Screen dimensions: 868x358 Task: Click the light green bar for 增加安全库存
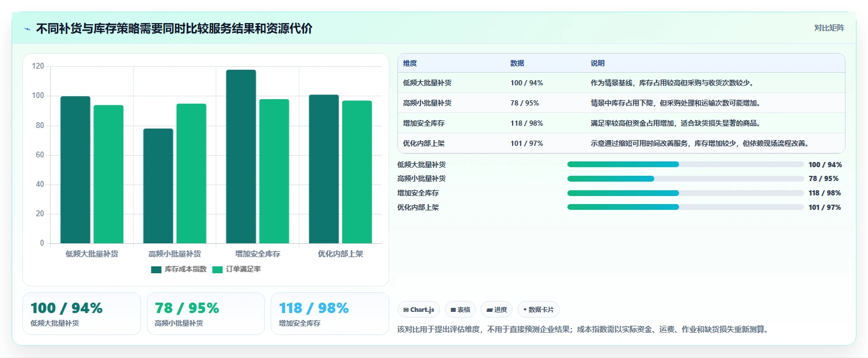[x=274, y=171]
